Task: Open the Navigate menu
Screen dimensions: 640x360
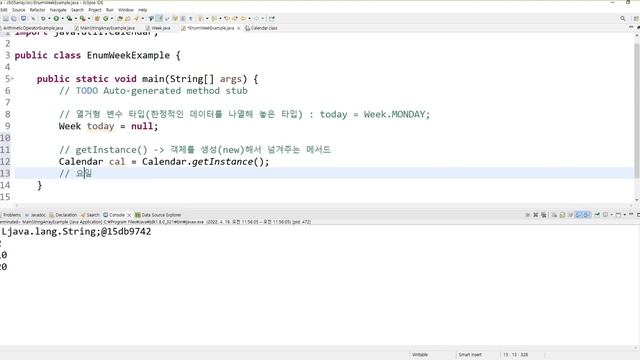Action: (x=58, y=10)
